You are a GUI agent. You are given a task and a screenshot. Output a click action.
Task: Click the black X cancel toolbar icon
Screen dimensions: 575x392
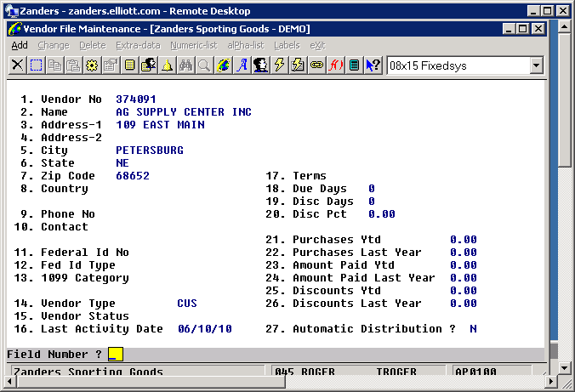point(17,65)
